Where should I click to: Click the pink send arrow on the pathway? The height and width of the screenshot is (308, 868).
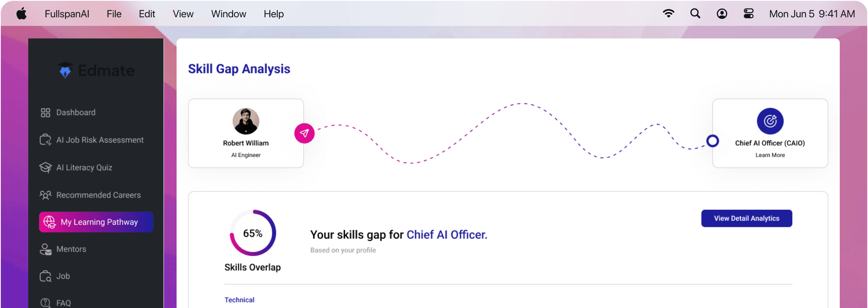pos(304,133)
